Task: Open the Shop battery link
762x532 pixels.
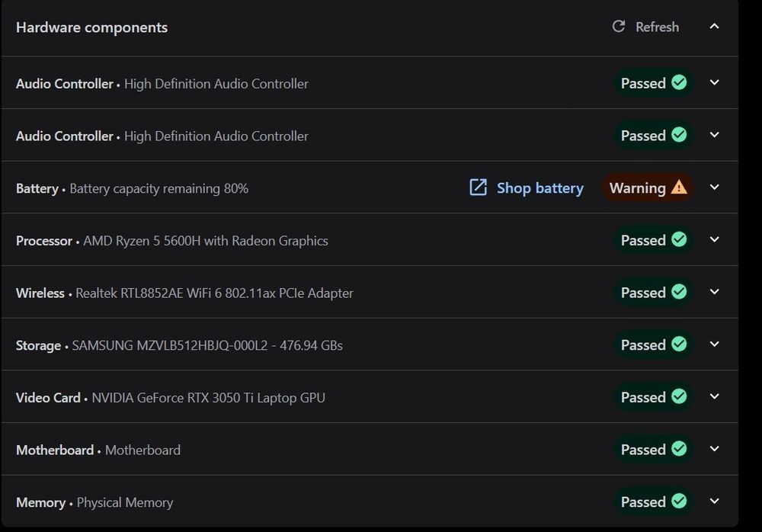Action: [527, 187]
